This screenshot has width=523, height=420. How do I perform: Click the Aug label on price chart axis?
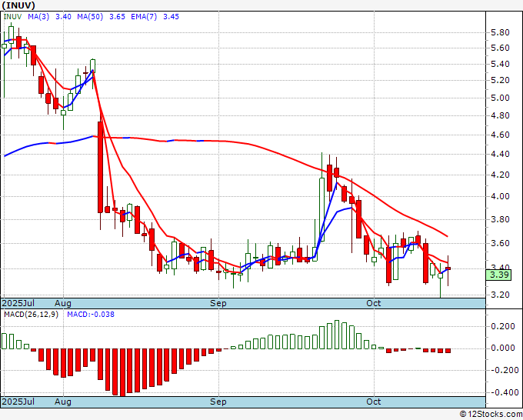tap(63, 303)
